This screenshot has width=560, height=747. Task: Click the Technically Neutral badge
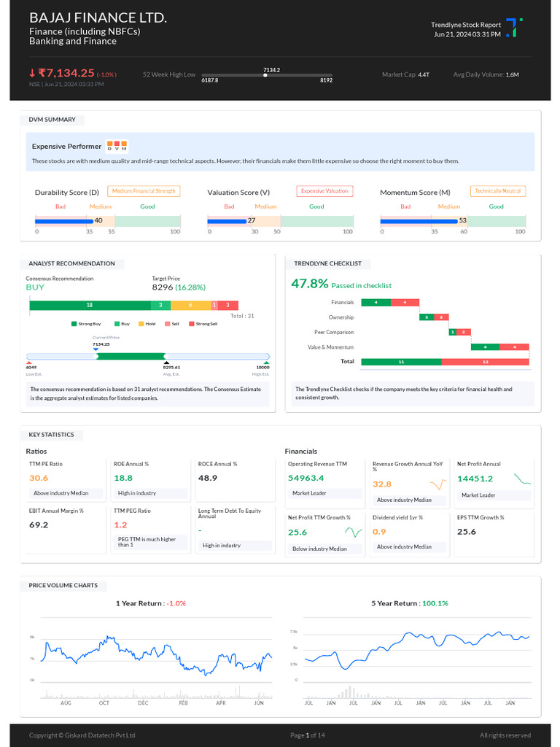(498, 191)
